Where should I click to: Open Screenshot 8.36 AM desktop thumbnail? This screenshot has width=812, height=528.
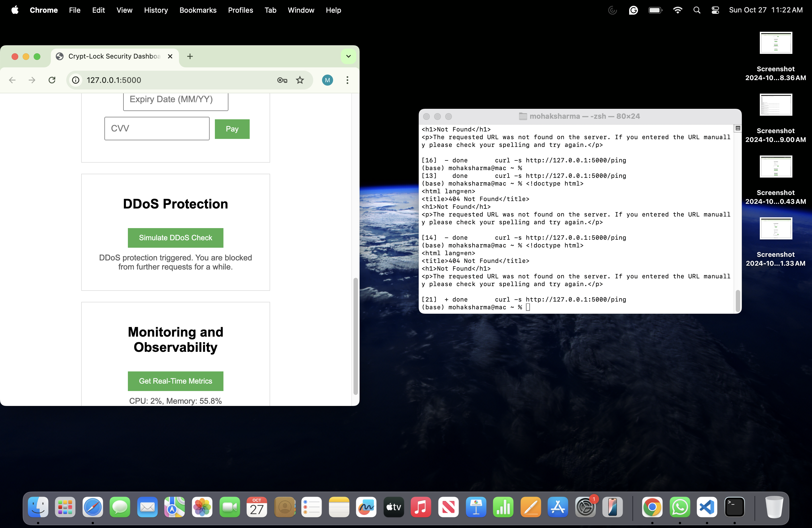(776, 43)
